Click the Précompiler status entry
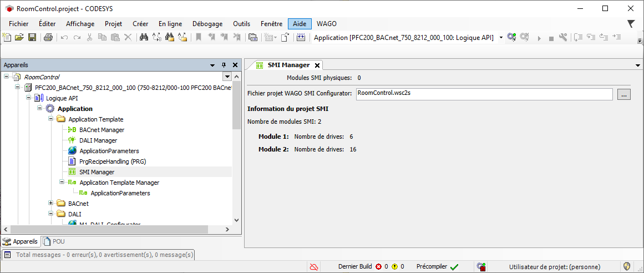The image size is (644, 273). tap(437, 266)
